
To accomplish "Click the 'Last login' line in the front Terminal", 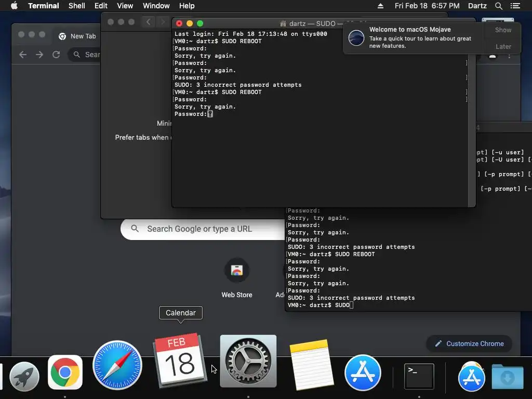I will coord(251,34).
